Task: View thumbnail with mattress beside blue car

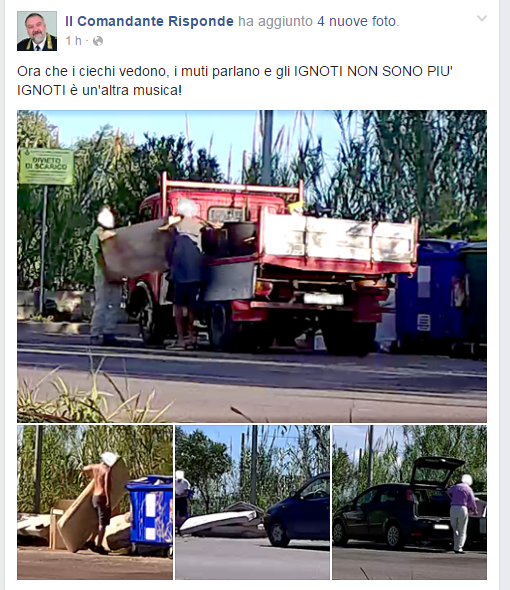Action: tap(252, 502)
